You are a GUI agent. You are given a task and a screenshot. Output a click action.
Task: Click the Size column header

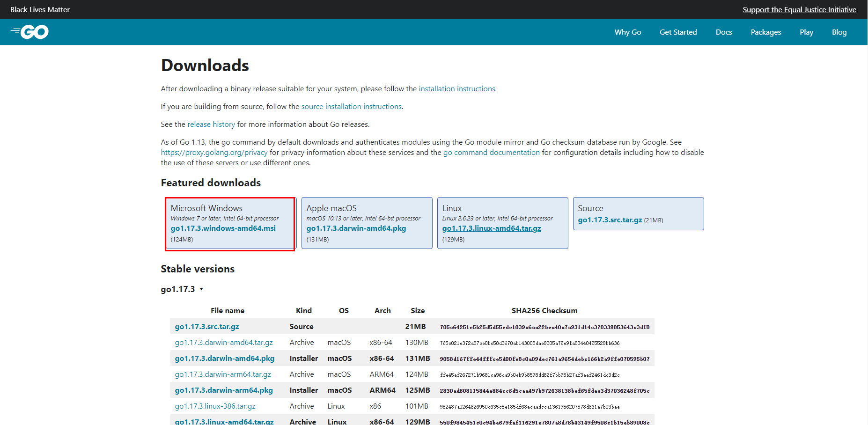(x=418, y=311)
